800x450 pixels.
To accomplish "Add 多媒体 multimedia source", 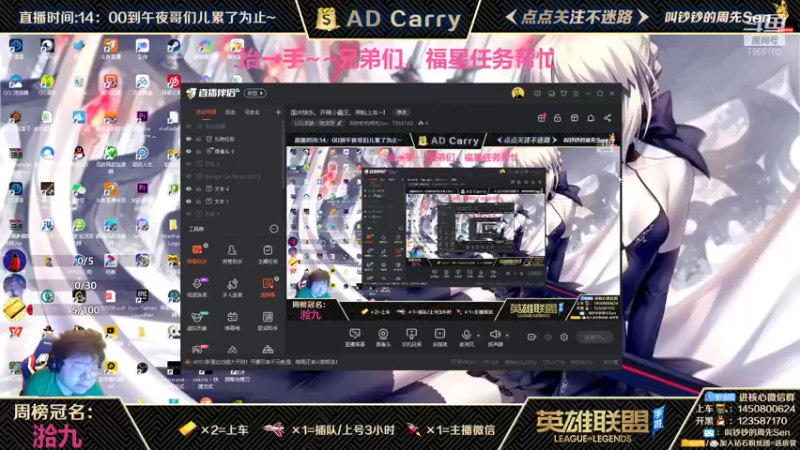I will (439, 337).
